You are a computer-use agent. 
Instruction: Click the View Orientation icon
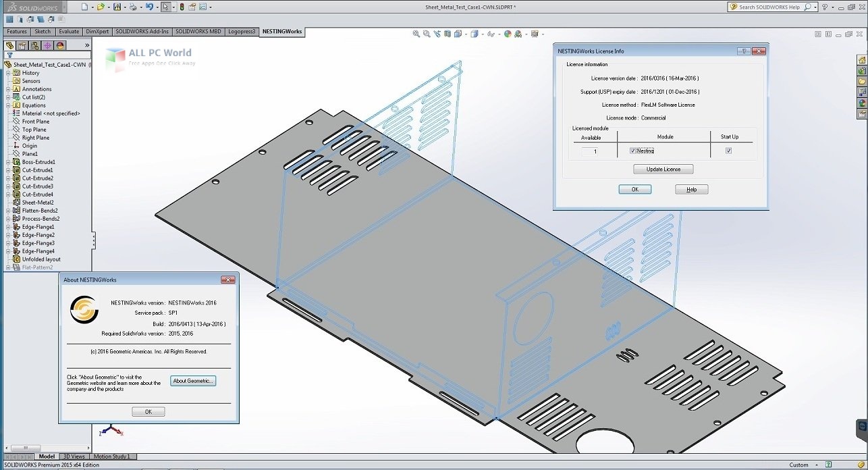(458, 34)
